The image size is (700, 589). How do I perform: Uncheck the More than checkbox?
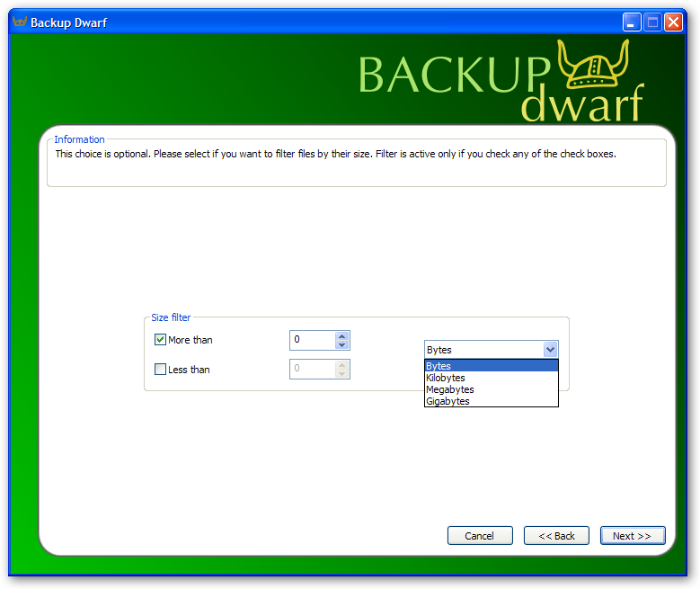coord(160,340)
